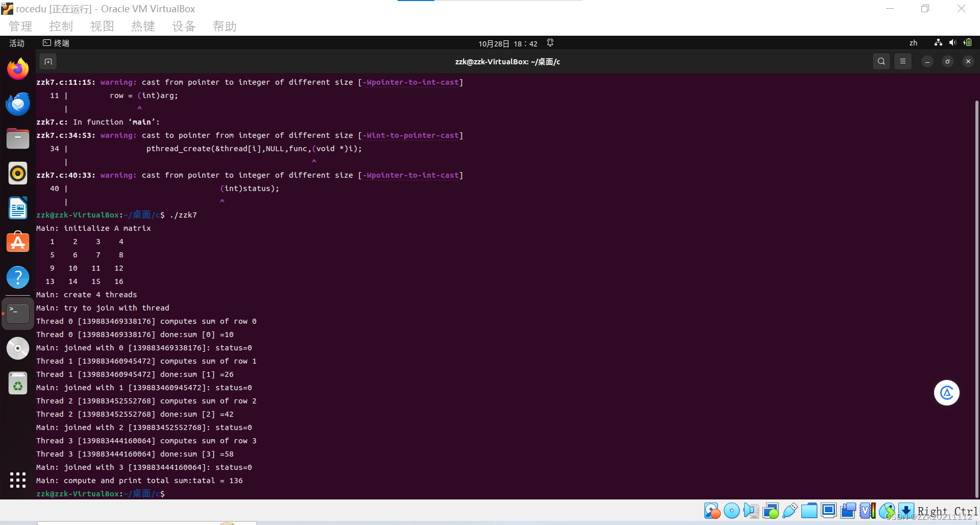Click line 'Main: create 4 threads'
Screen dimensions: 980x525
pyautogui.click(x=87, y=295)
